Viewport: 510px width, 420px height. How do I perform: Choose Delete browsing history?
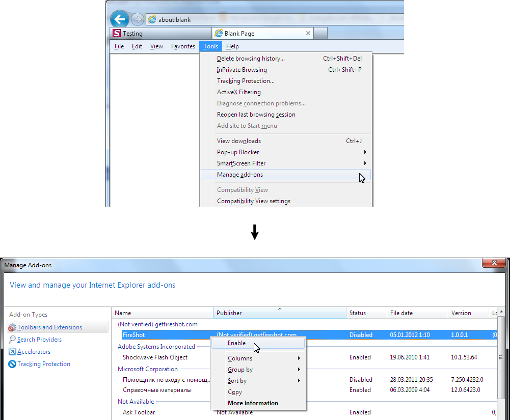tap(286, 59)
